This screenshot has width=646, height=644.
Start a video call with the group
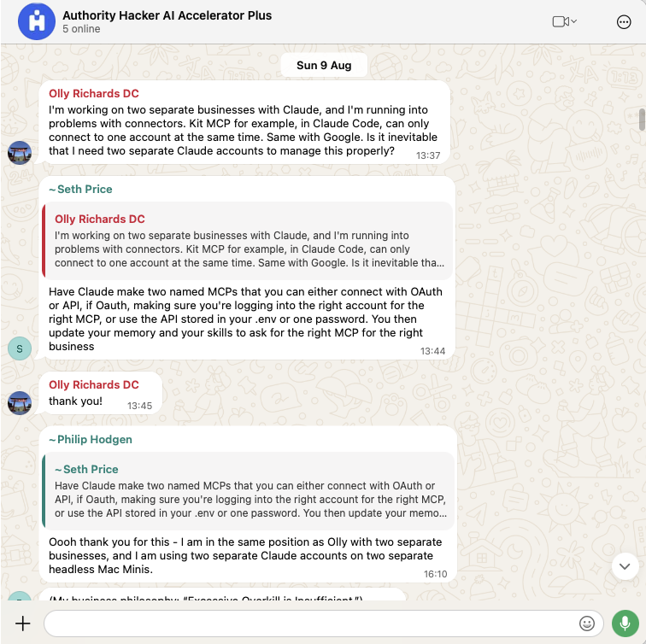click(x=561, y=21)
